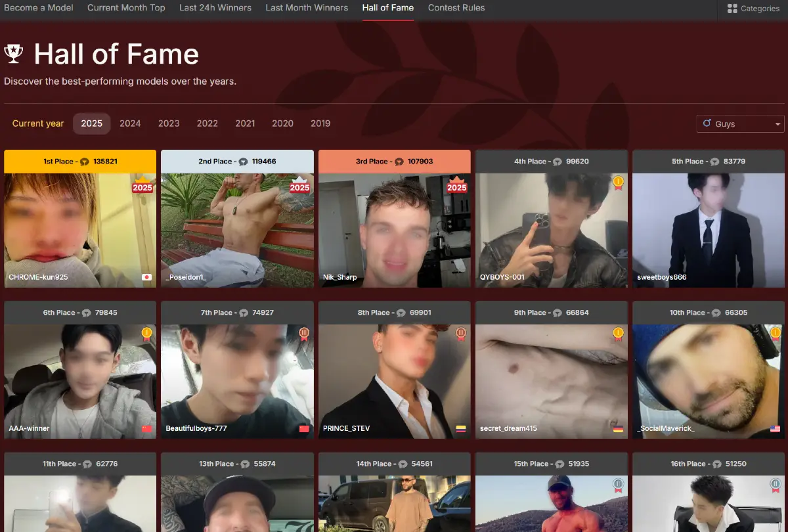788x532 pixels.
Task: Click the medal badge on QYBOYS-001 card
Action: point(618,183)
